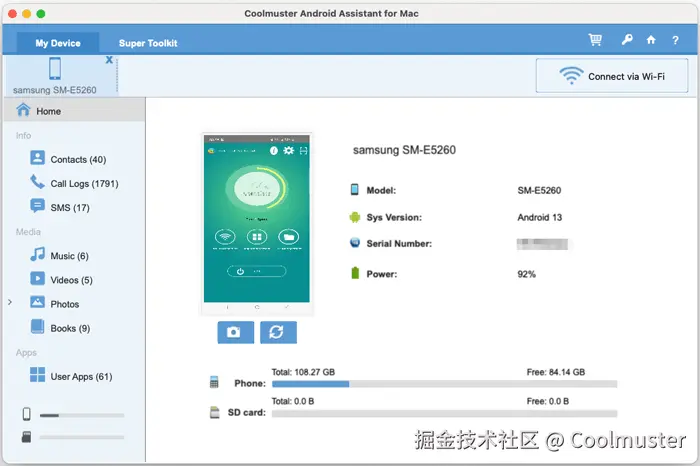
Task: Click the sidebar phone storage mini bar
Action: [x=82, y=415]
